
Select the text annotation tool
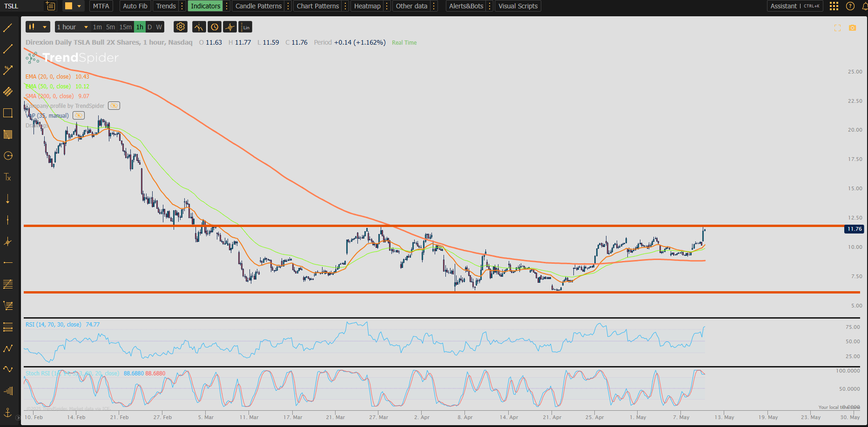8,177
